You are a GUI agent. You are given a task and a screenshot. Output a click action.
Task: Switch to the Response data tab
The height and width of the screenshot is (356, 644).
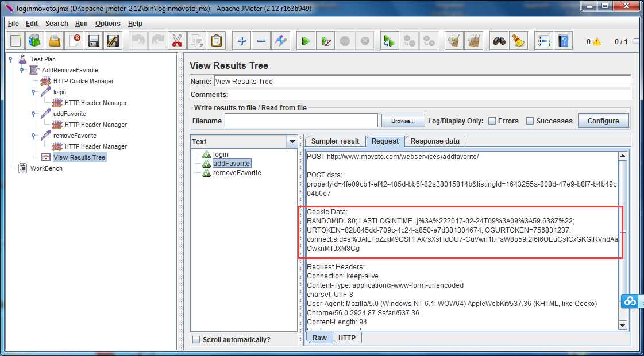[435, 141]
